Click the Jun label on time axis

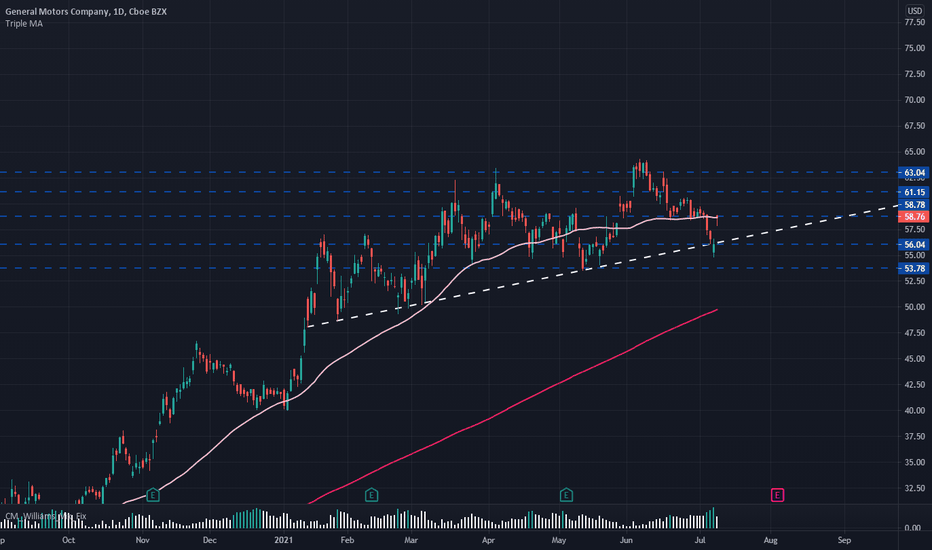pyautogui.click(x=626, y=540)
